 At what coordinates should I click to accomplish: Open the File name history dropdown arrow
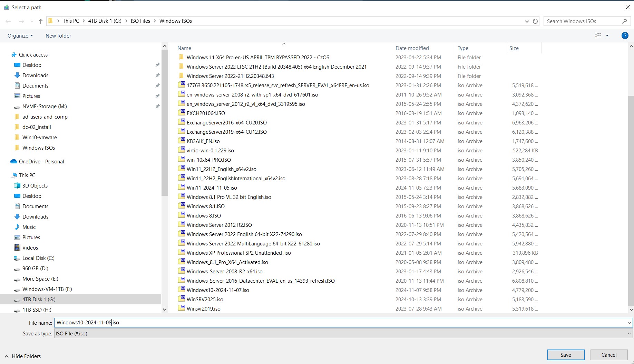coord(629,323)
